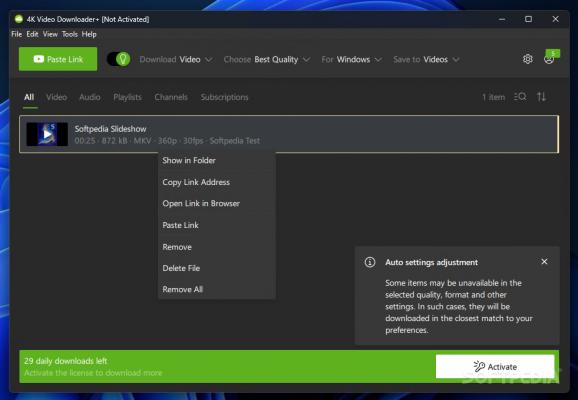This screenshot has height=400, width=578.
Task: Choose Copy Link Address menu entry
Action: [x=217, y=182]
